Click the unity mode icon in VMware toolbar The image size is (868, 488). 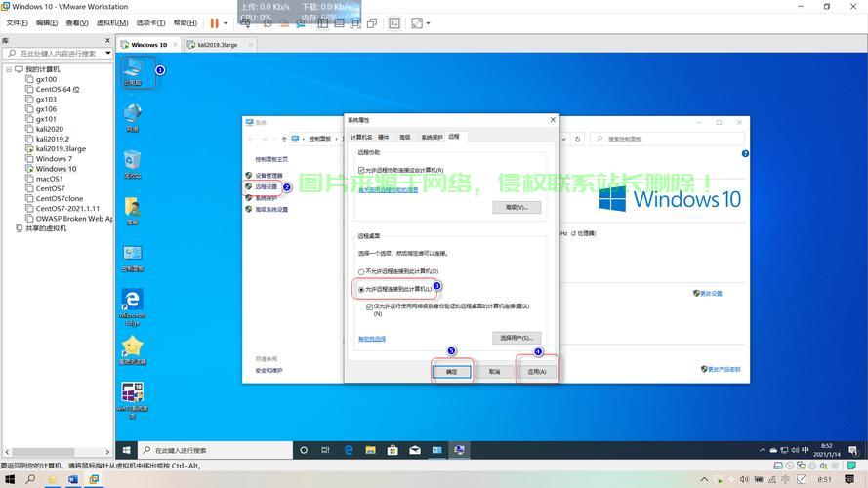tap(372, 23)
